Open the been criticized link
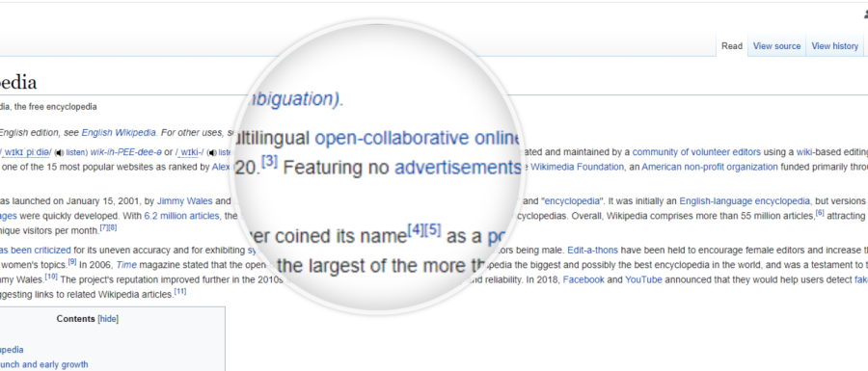Viewport: 868px width, 371px height. [x=36, y=250]
